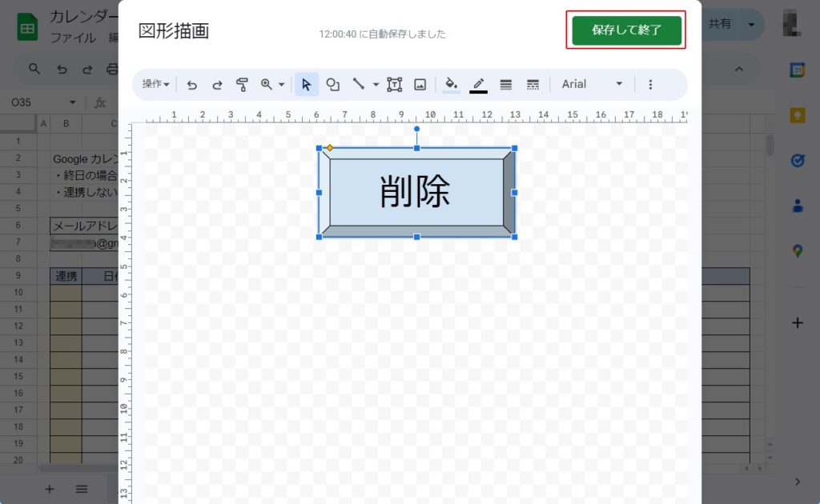The image size is (820, 504).
Task: Activate the Select arrow cursor tool
Action: pyautogui.click(x=307, y=84)
